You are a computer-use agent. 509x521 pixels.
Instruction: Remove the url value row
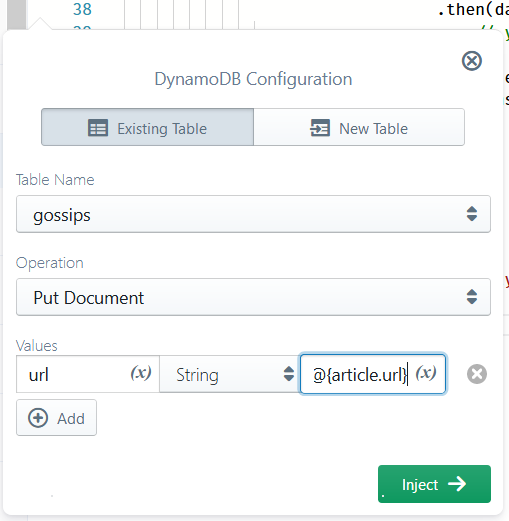click(x=477, y=374)
